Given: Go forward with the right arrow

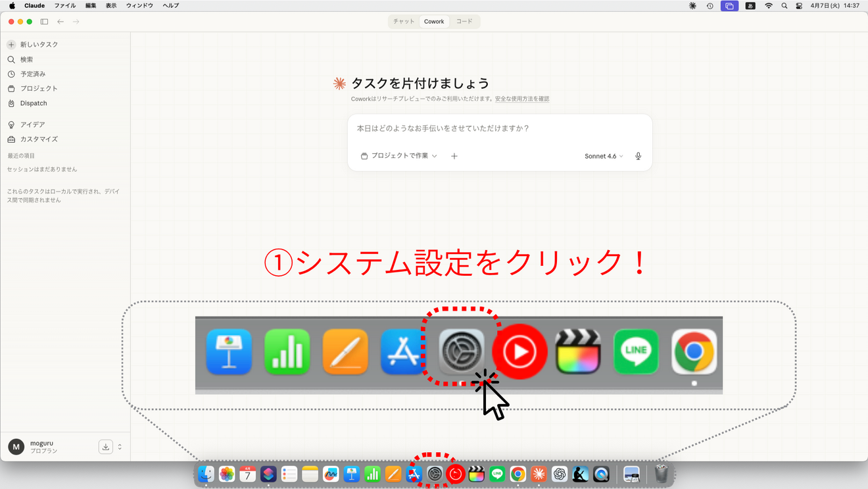Looking at the screenshot, I should [76, 22].
